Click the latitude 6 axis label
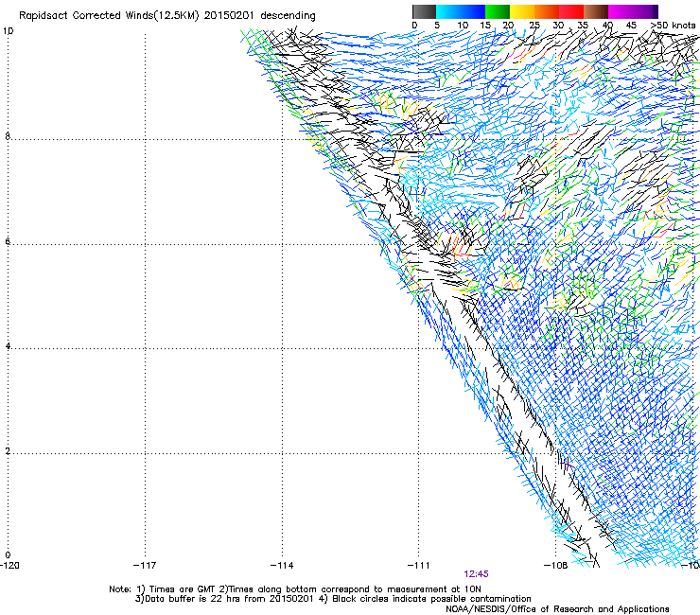 (8, 241)
